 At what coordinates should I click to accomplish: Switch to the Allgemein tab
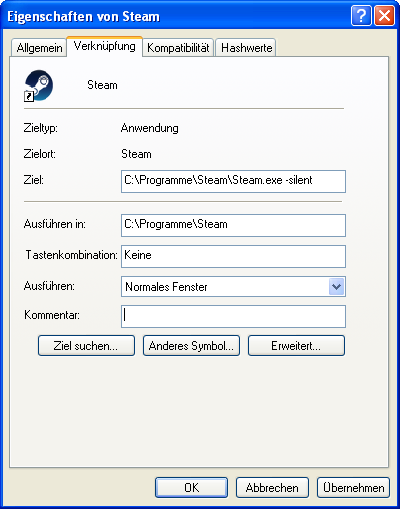coord(39,48)
